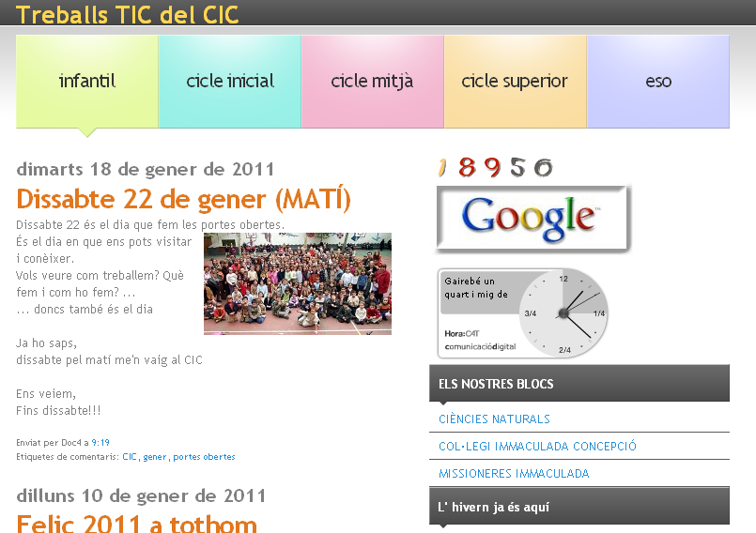756x533 pixels.
Task: Switch to cicle inicial tab
Action: (230, 82)
